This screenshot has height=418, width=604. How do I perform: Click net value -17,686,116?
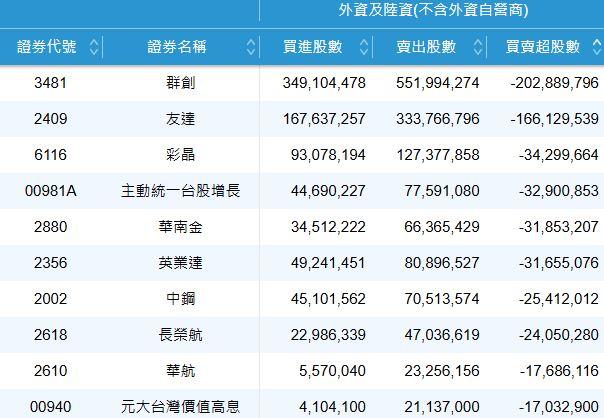coord(559,371)
